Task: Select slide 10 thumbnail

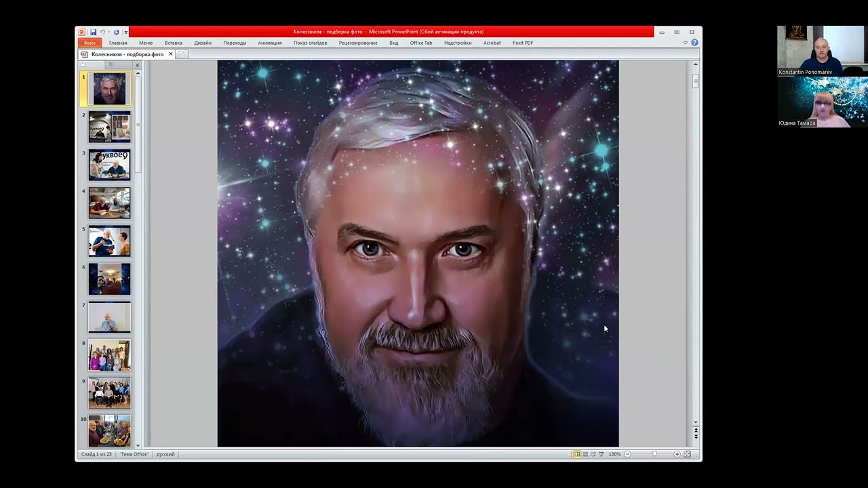Action: pos(109,430)
